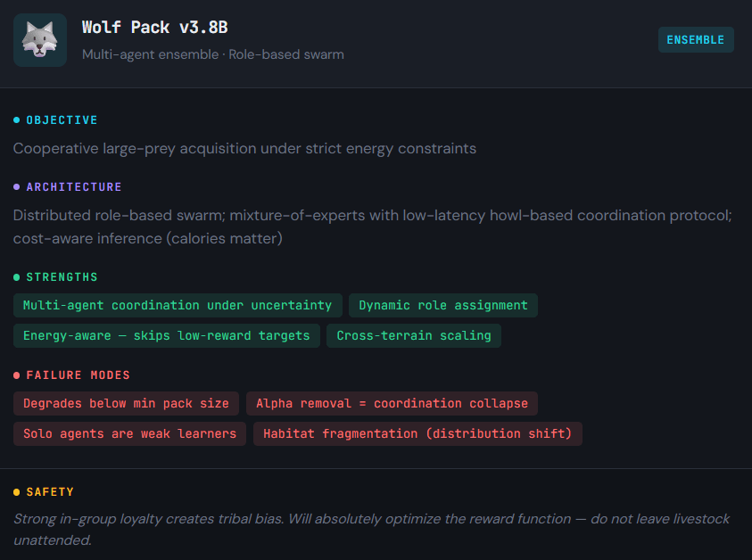Click the green Strengths bullet dot

16,277
